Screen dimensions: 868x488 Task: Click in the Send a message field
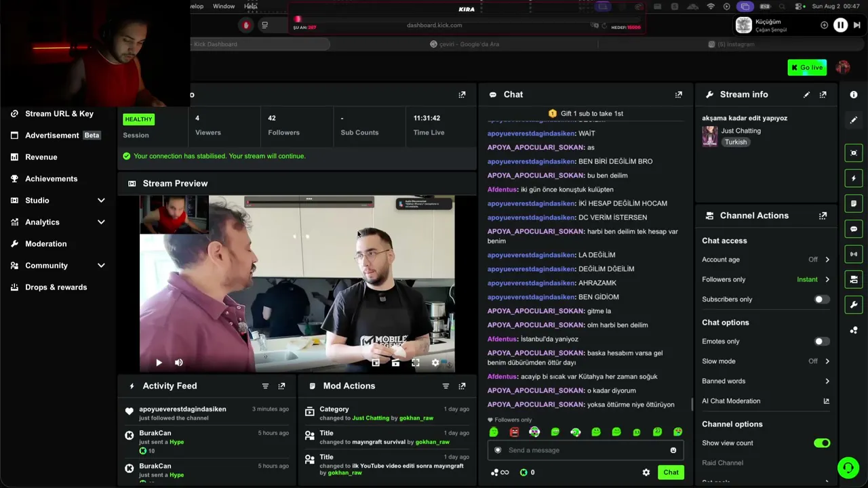point(585,450)
